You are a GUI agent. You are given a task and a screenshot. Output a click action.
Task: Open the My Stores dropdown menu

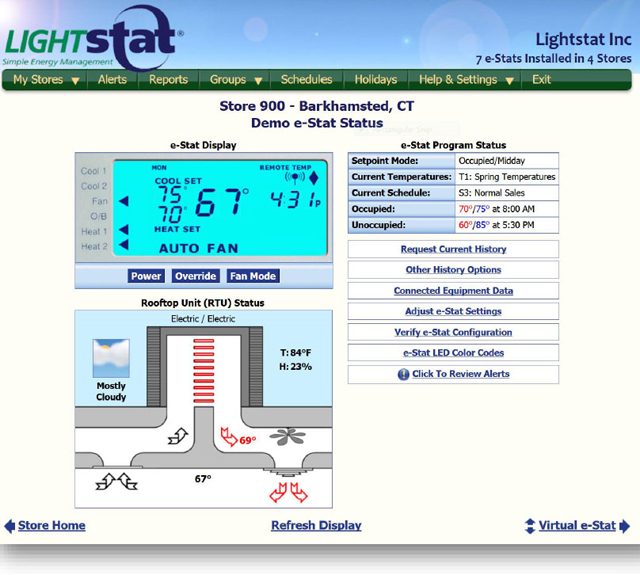pos(46,80)
